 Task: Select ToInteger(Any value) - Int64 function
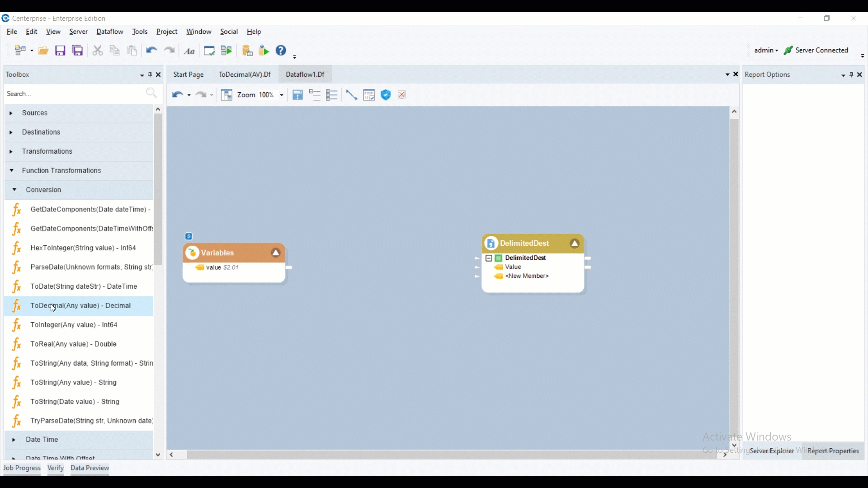coord(74,325)
